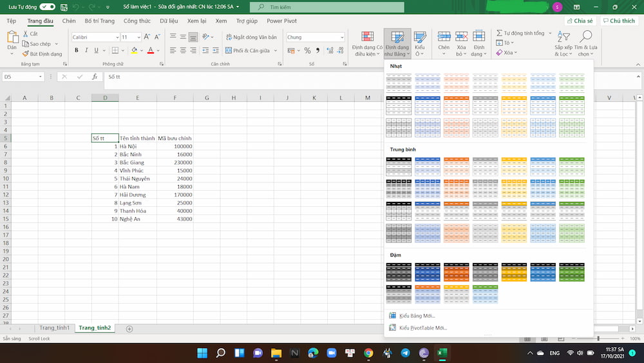
Task: Switch to Bố trí Trang tab
Action: pos(99,21)
